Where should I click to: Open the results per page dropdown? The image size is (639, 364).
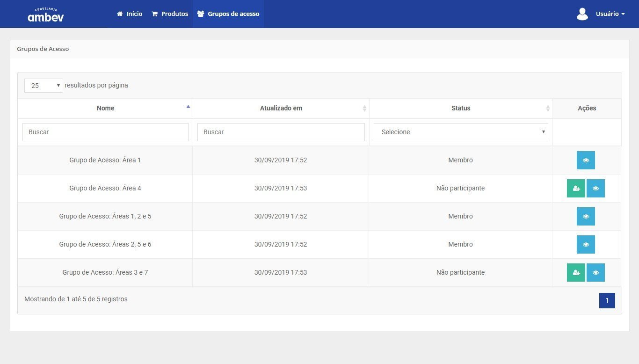(44, 86)
